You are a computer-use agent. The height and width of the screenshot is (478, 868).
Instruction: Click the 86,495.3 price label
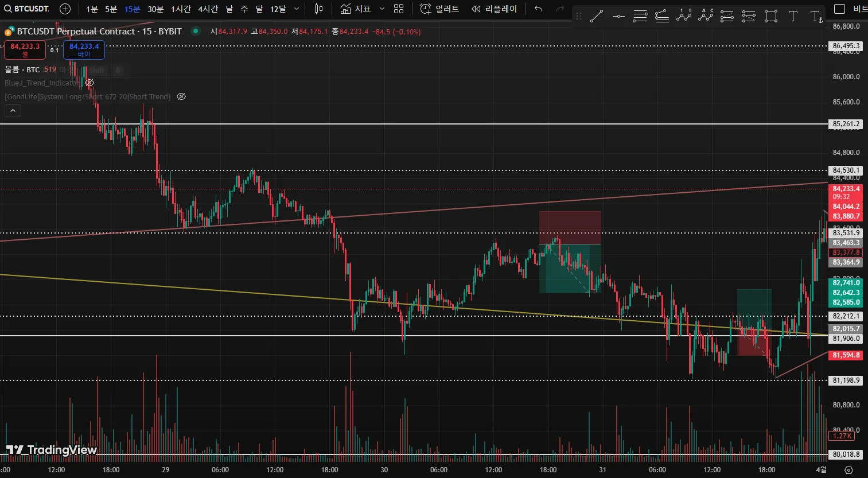(x=846, y=46)
